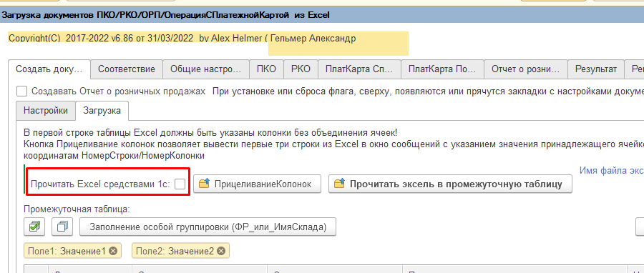The width and height of the screenshot is (644, 273).
Task: Open the Отчет о розни… tab
Action: pyautogui.click(x=526, y=69)
